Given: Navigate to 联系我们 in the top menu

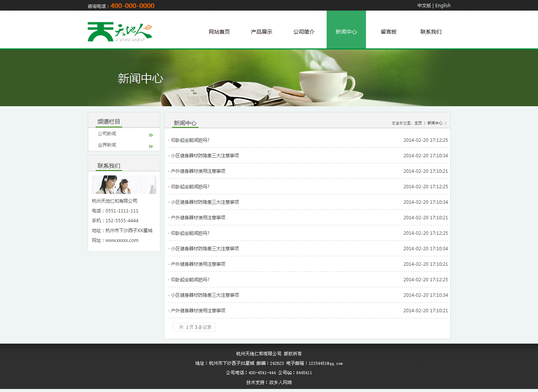Looking at the screenshot, I should click(431, 32).
